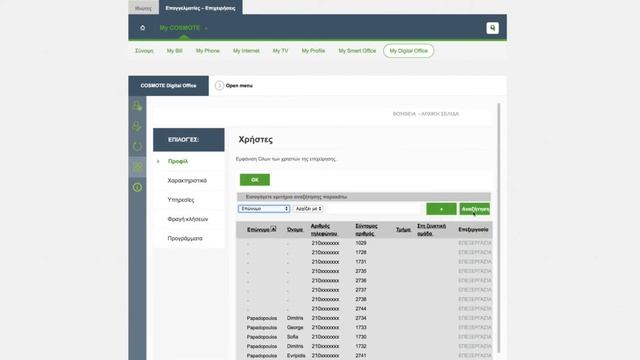The height and width of the screenshot is (360, 640).
Task: Click the info icon in the sidebar
Action: coord(137,187)
